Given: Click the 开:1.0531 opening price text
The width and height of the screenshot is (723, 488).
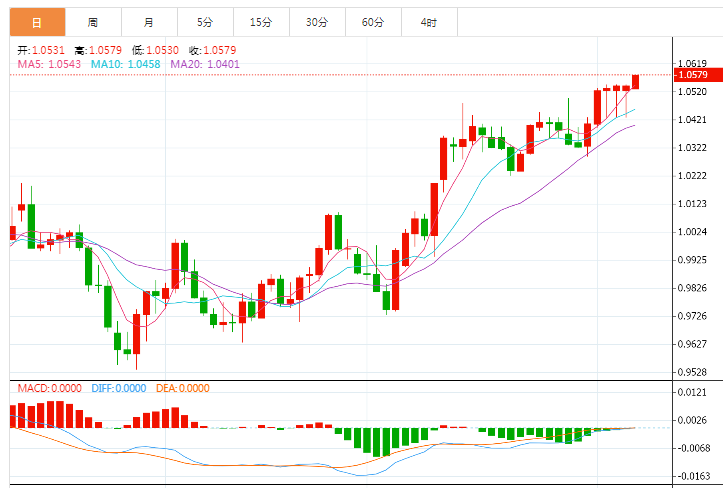Looking at the screenshot, I should coord(41,50).
